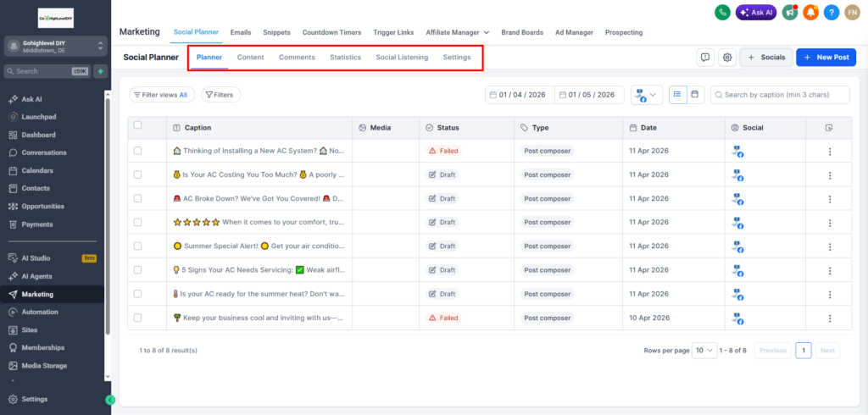Image resolution: width=868 pixels, height=415 pixels.
Task: Open row actions for Summer Special Alert post
Action: [829, 246]
